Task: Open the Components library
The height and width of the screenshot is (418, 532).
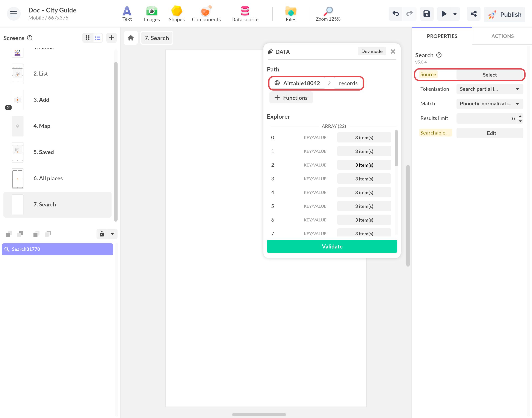Action: pyautogui.click(x=206, y=14)
